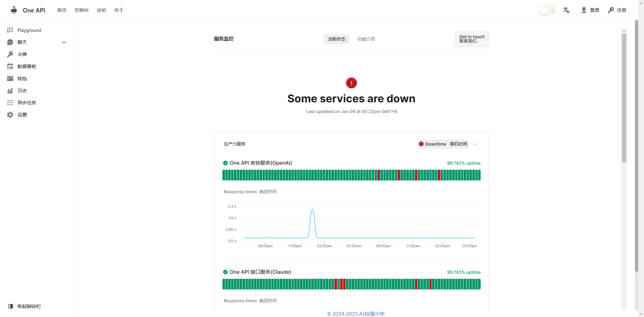Click the language translate icon
This screenshot has width=644, height=317.
pos(567,10)
